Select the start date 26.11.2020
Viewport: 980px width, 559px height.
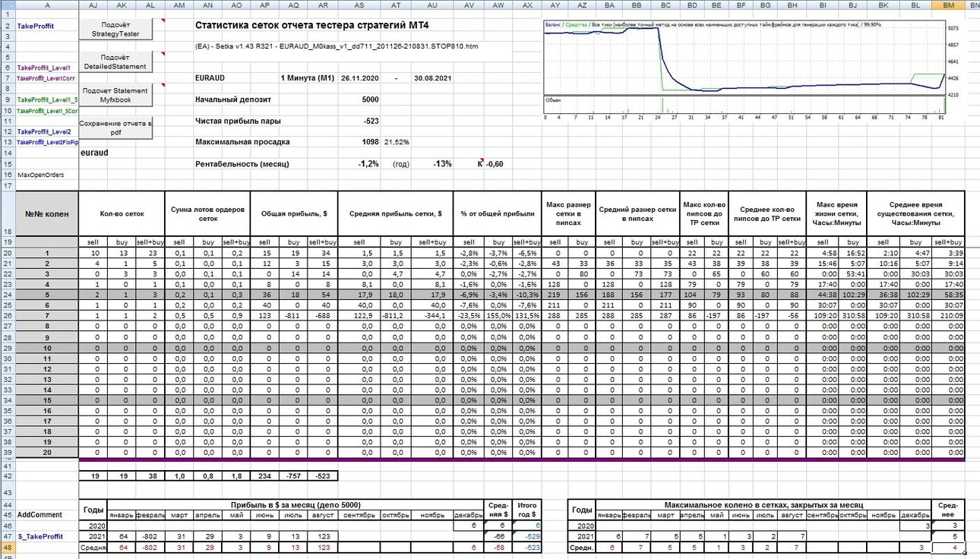[359, 78]
